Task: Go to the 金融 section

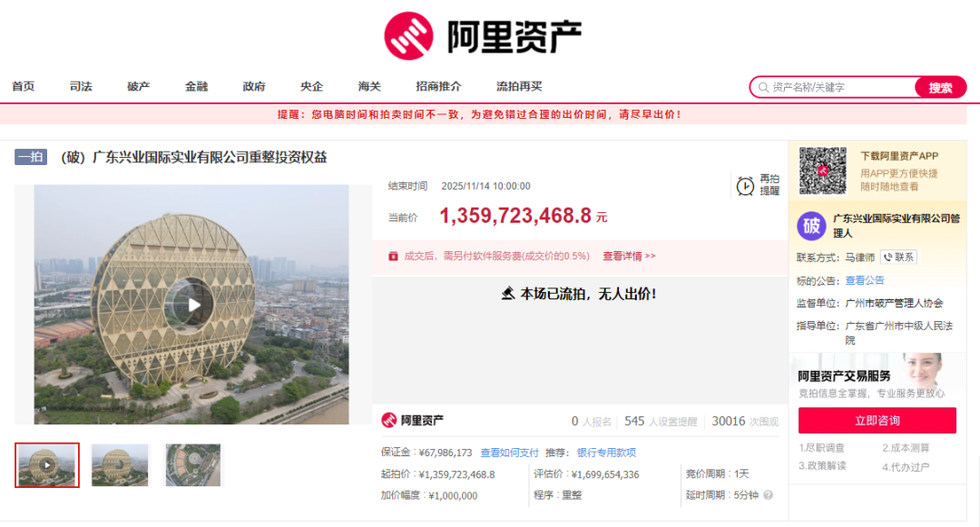Action: point(196,86)
